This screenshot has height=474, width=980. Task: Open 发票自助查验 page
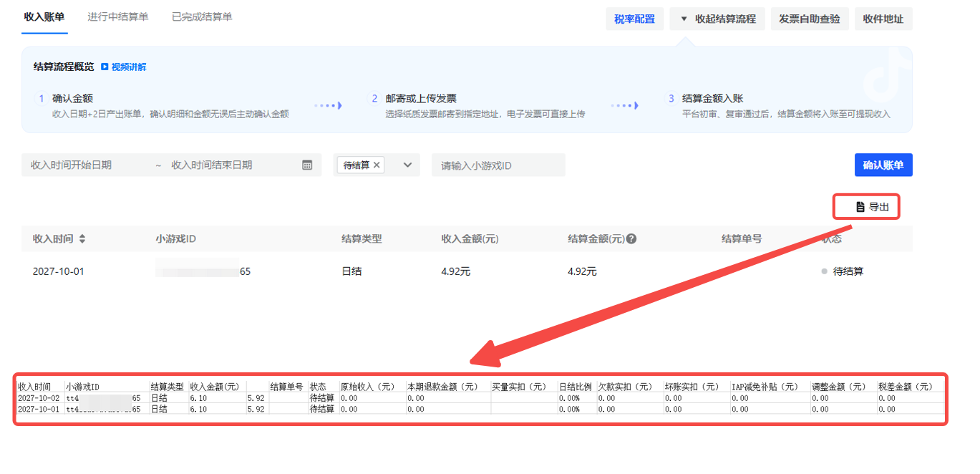810,19
